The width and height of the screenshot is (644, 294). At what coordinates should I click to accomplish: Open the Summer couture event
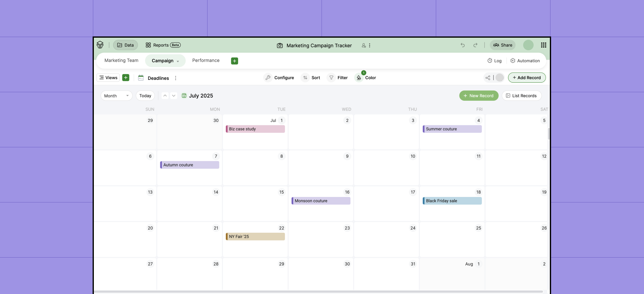tap(452, 129)
